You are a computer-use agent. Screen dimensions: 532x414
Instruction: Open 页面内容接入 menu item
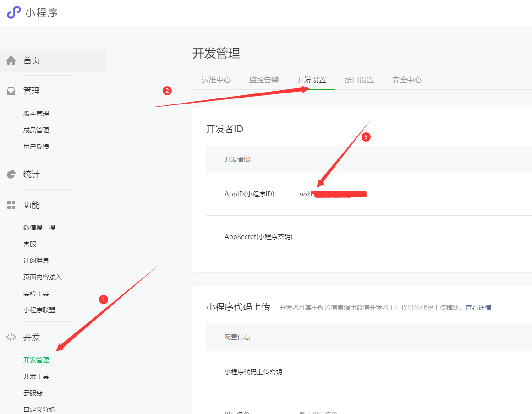pos(43,277)
